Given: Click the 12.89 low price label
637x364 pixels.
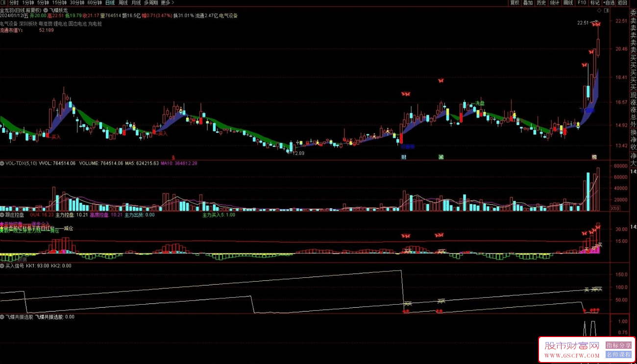Looking at the screenshot, I should tap(298, 153).
